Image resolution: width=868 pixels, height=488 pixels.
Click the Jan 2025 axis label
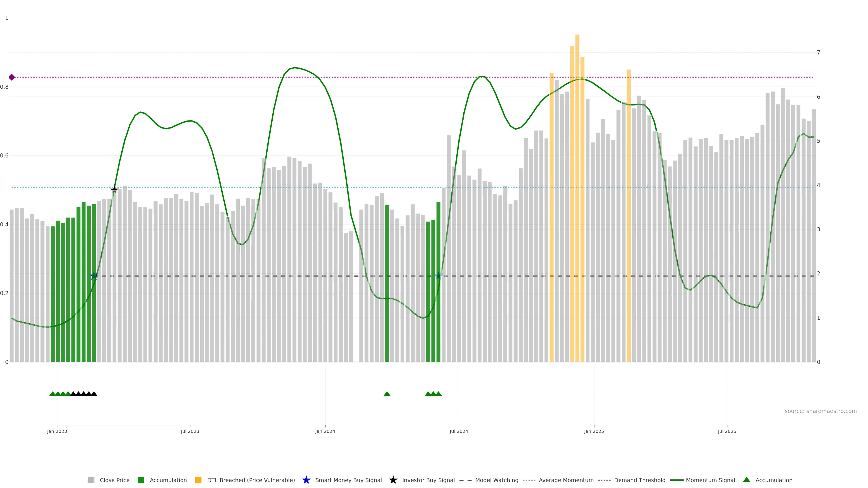pyautogui.click(x=594, y=432)
